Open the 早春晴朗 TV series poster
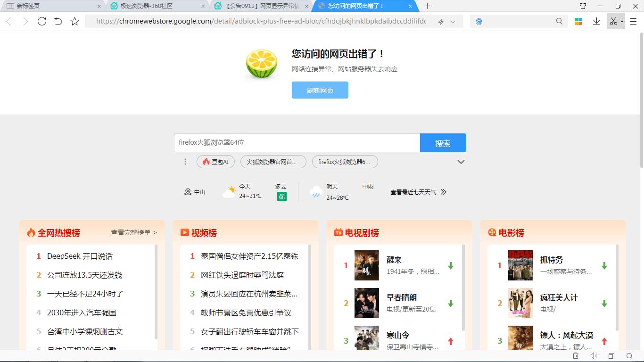Image resolution: width=644 pixels, height=362 pixels. pyautogui.click(x=367, y=303)
